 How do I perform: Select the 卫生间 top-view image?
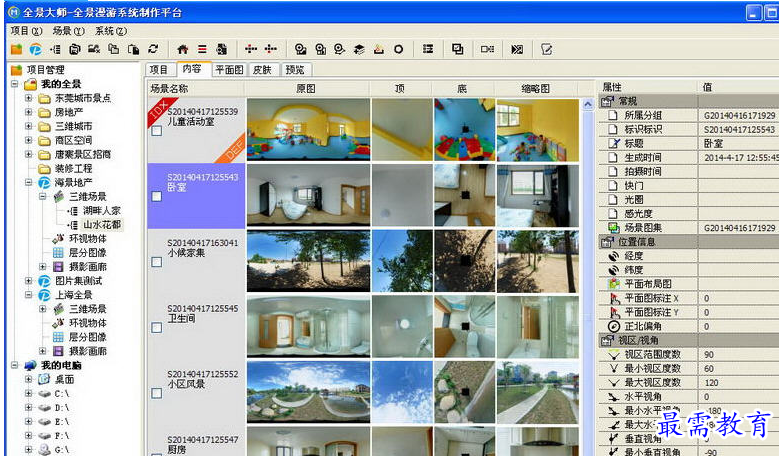coord(402,326)
